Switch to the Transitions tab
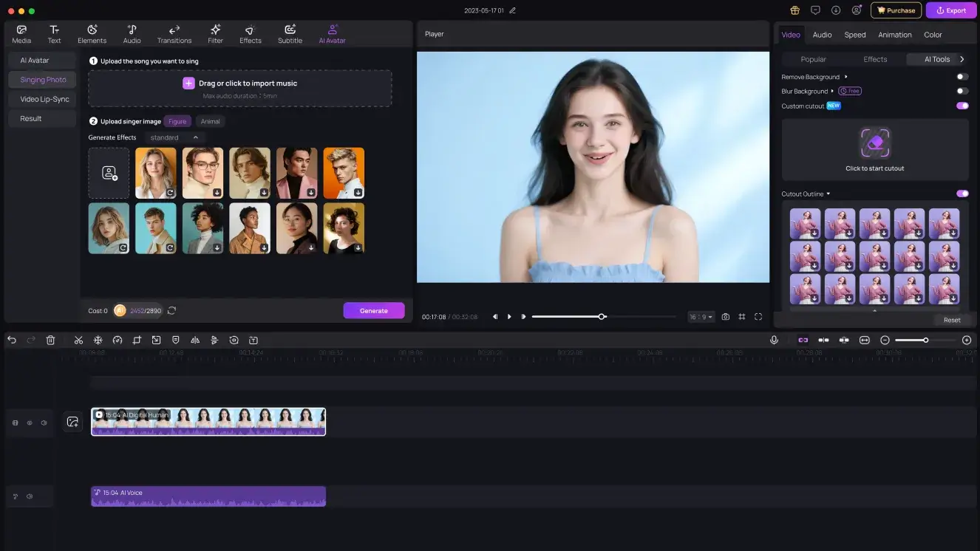980x551 pixels. 174,34
